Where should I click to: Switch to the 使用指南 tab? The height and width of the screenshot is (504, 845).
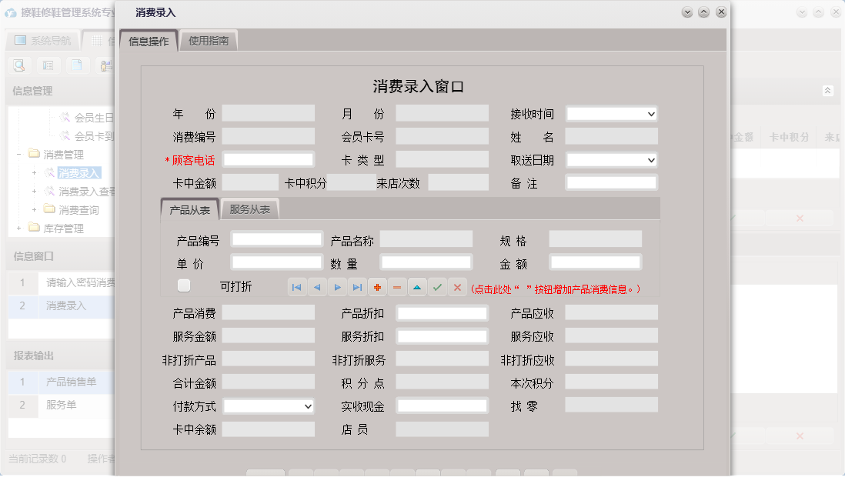click(x=209, y=40)
